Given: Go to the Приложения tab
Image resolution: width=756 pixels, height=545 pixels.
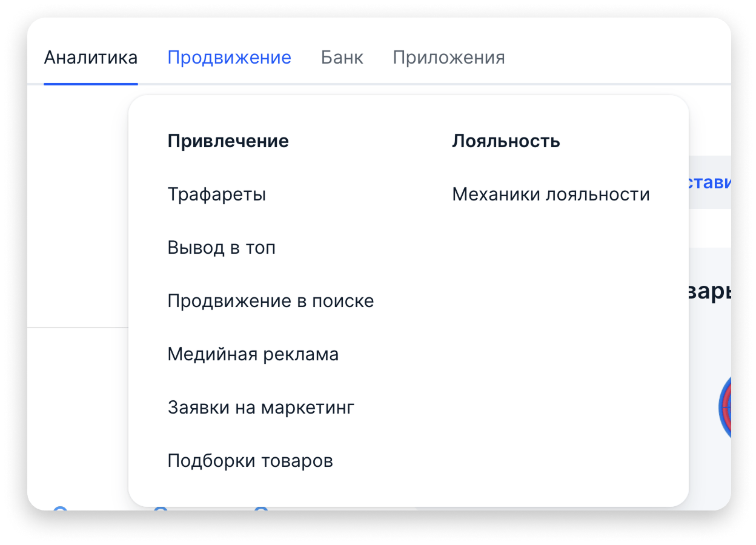Looking at the screenshot, I should point(448,58).
